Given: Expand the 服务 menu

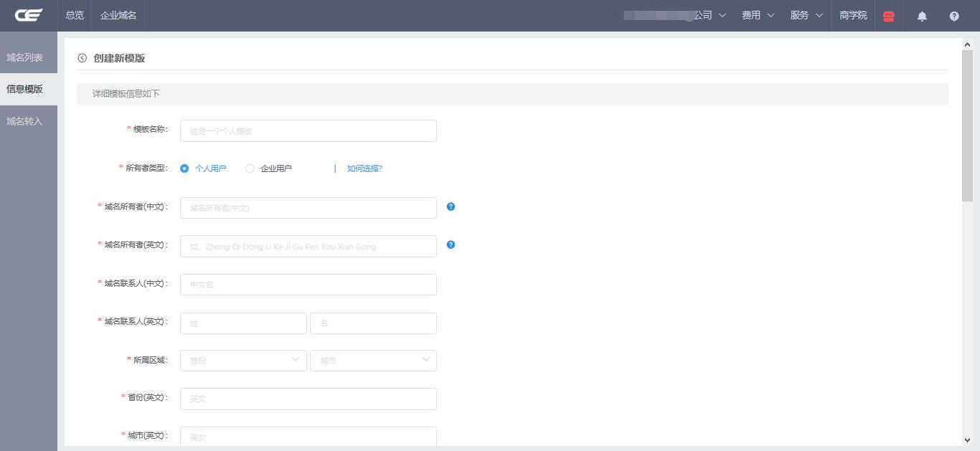Looking at the screenshot, I should click(x=806, y=15).
